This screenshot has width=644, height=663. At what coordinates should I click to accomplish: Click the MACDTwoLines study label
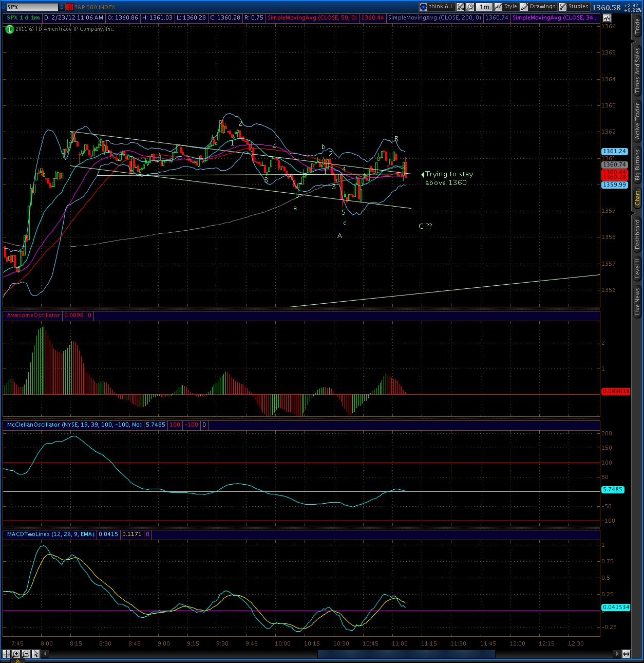[51, 535]
